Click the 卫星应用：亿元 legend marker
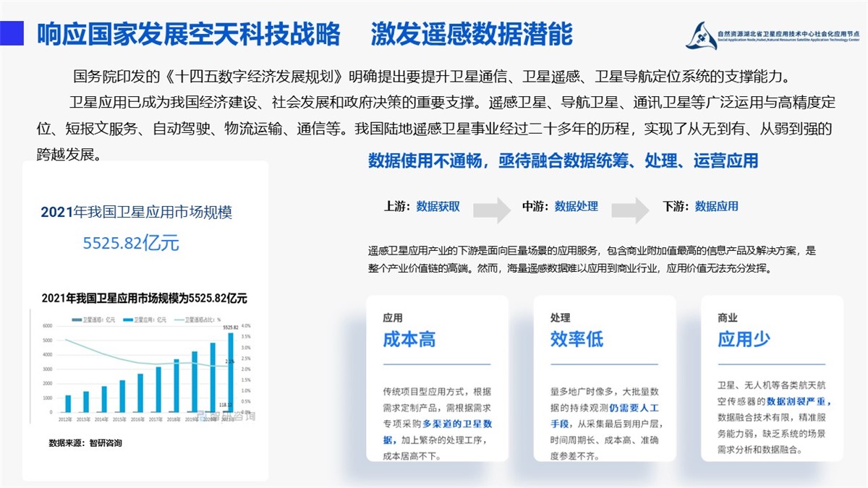 click(129, 319)
